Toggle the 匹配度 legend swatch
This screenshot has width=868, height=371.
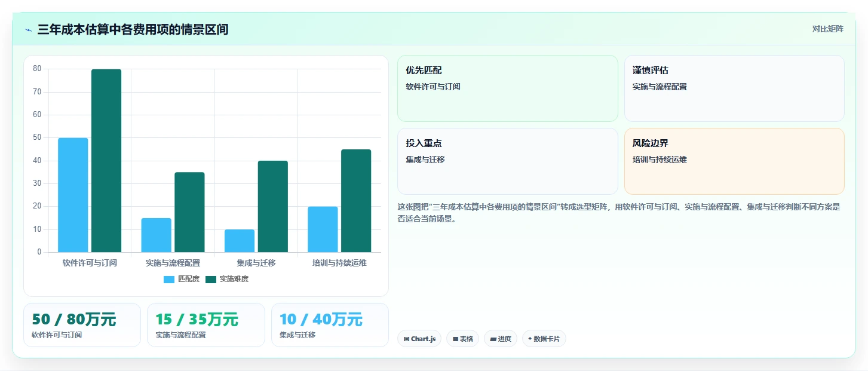point(169,279)
